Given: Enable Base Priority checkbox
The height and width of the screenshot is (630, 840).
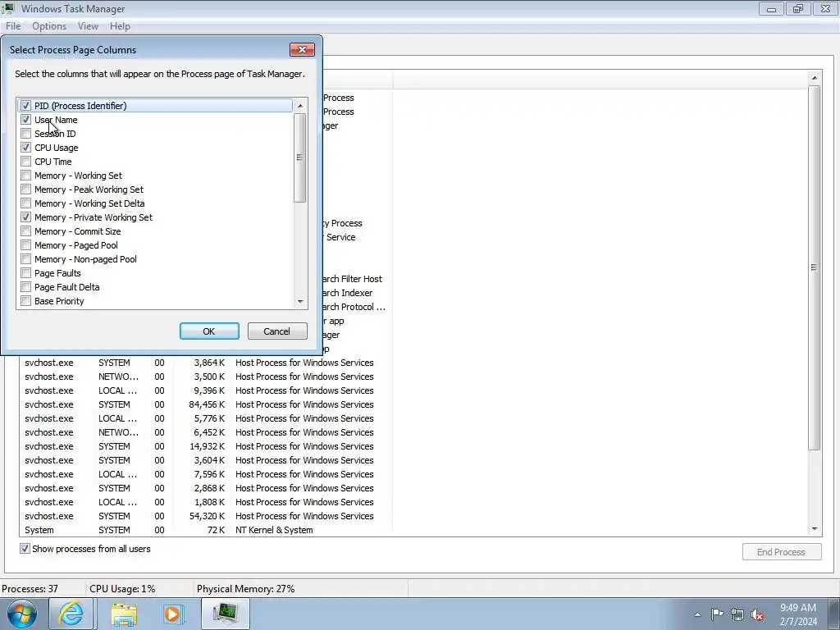Looking at the screenshot, I should pos(25,300).
